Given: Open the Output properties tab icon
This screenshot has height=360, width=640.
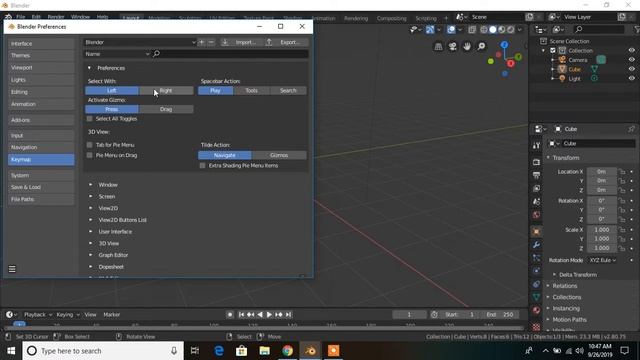Looking at the screenshot, I should (536, 176).
